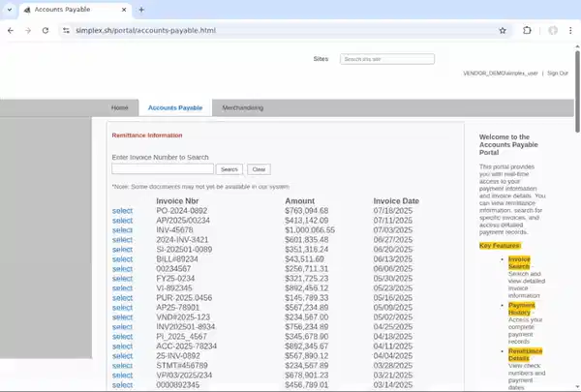The height and width of the screenshot is (392, 581).
Task: Select invoice INV-45678
Action: tap(122, 230)
